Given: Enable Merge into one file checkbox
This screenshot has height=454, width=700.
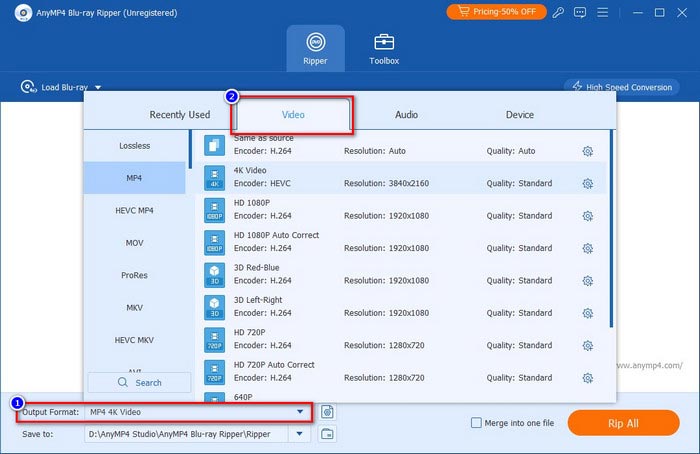Looking at the screenshot, I should pos(476,422).
